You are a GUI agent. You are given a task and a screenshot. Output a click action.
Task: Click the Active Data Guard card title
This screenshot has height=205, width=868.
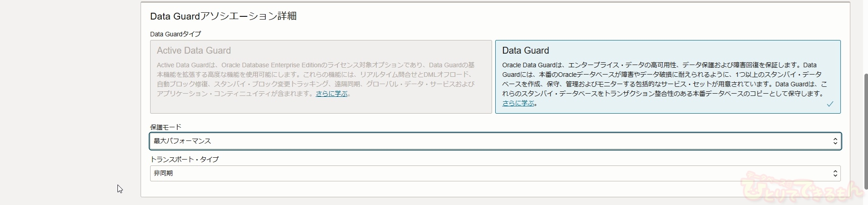pos(194,50)
